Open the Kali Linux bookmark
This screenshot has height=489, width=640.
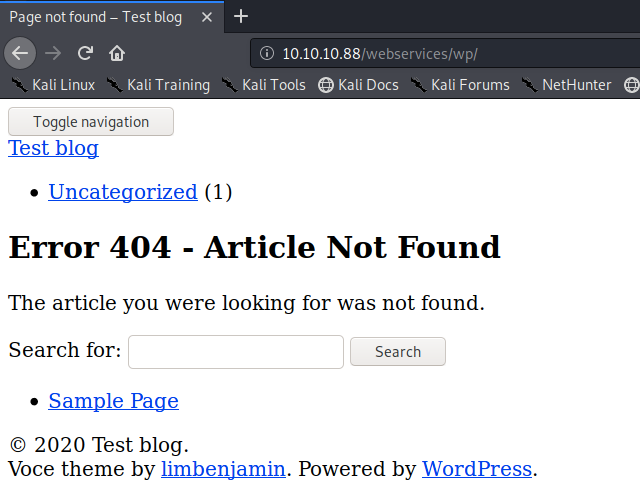click(x=53, y=85)
